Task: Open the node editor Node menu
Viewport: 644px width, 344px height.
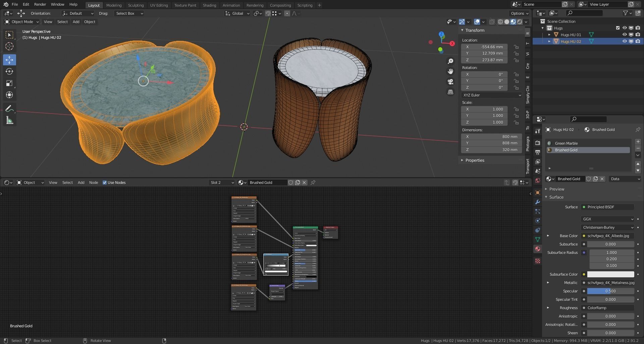Action: 94,183
